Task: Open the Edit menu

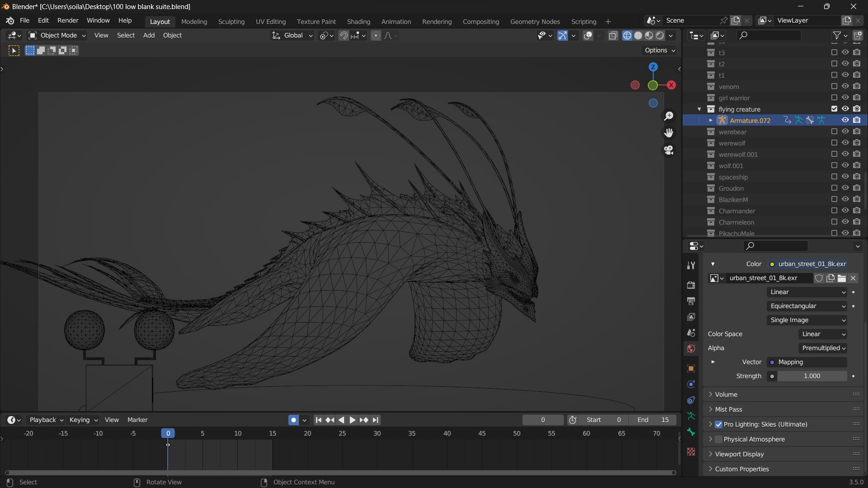Action: [x=43, y=21]
